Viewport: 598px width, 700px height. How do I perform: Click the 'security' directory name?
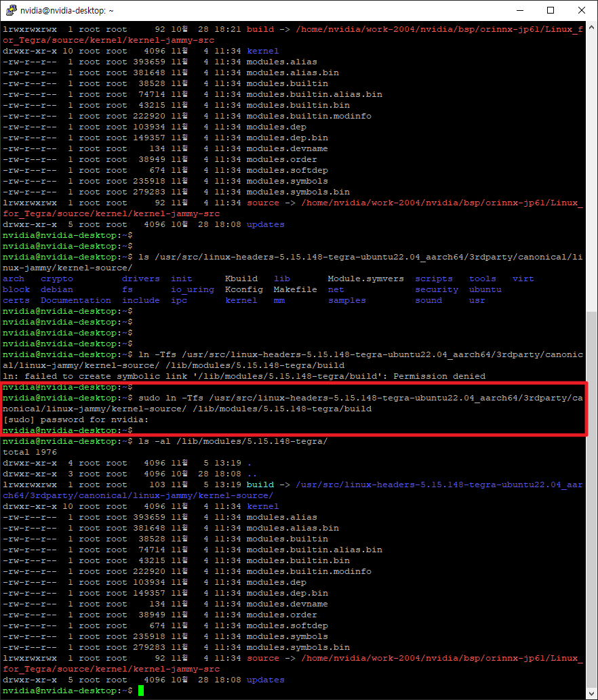[437, 289]
